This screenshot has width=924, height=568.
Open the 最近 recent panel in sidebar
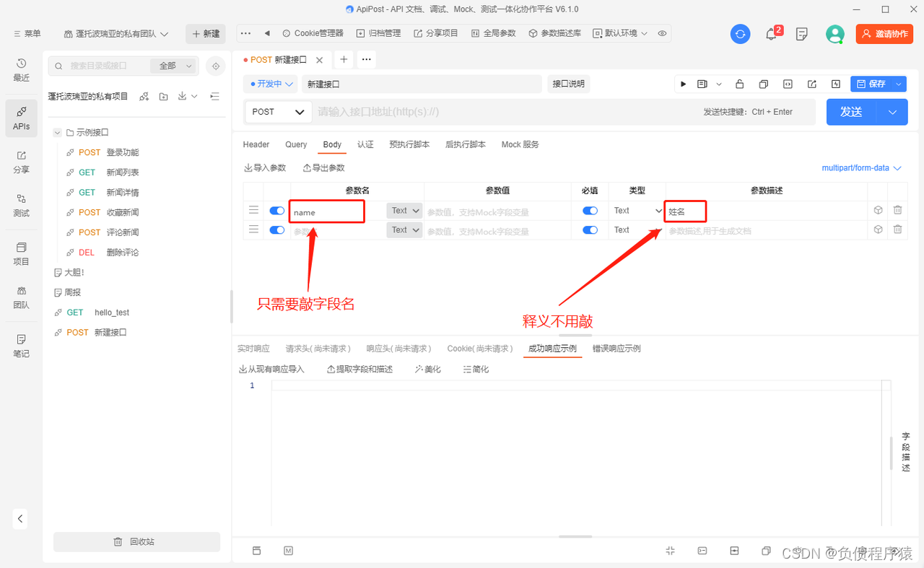pyautogui.click(x=21, y=70)
